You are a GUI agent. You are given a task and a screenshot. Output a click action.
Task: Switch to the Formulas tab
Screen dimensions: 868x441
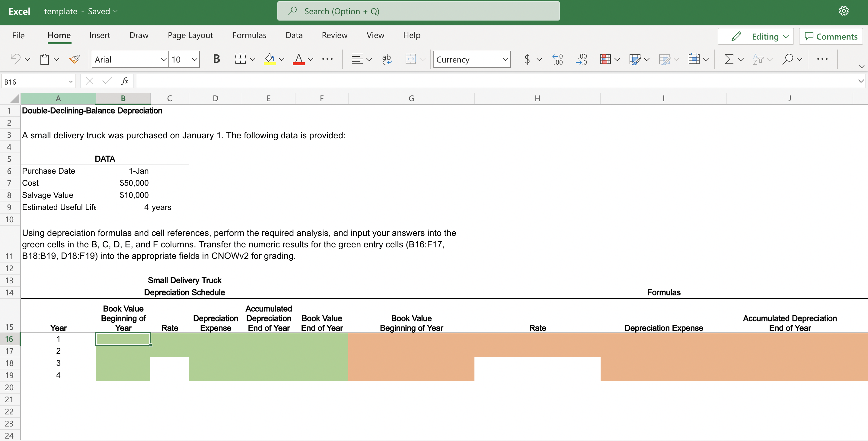click(x=249, y=35)
